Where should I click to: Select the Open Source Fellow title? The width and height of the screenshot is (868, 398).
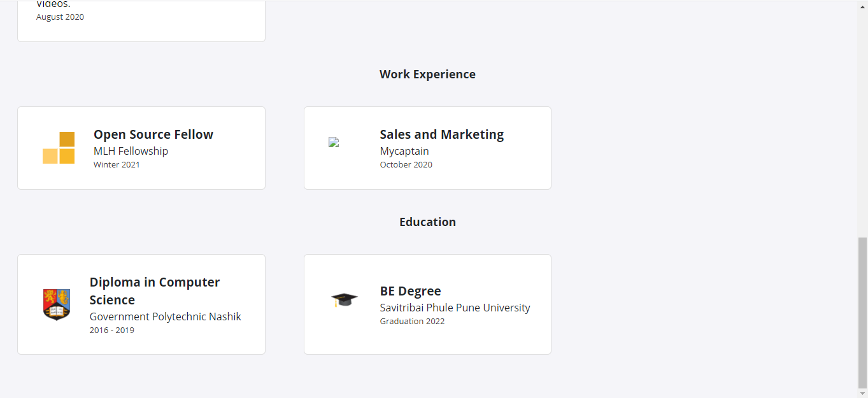(x=153, y=134)
